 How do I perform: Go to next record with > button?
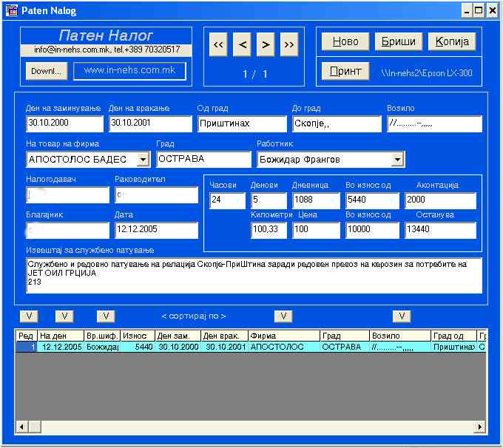[266, 44]
